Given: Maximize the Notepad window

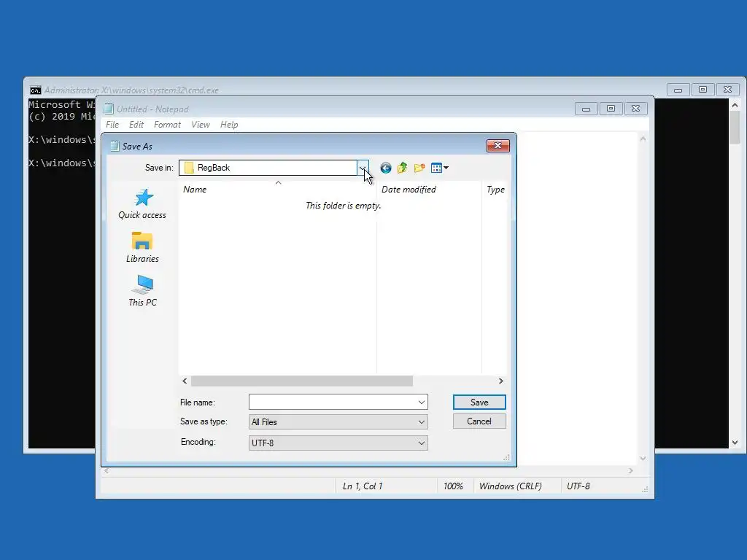Looking at the screenshot, I should point(611,109).
